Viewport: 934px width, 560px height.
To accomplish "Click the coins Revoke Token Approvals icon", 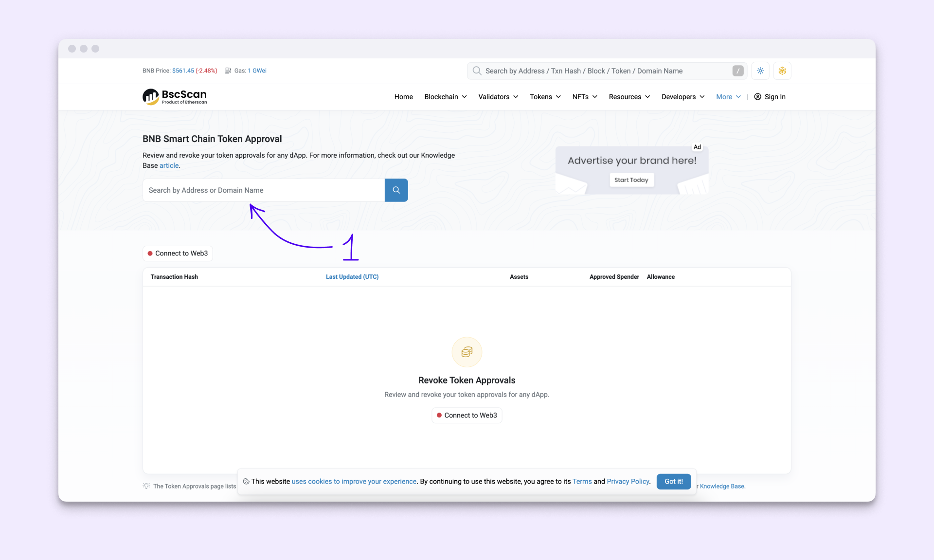I will tap(467, 352).
